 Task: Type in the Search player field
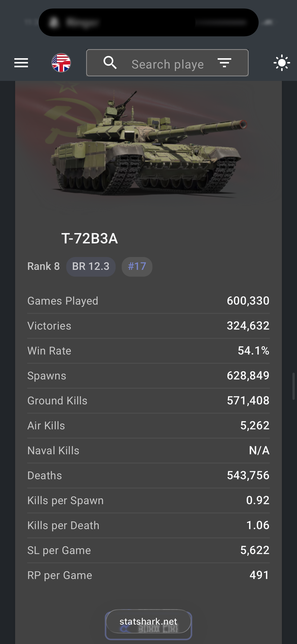coord(168,64)
